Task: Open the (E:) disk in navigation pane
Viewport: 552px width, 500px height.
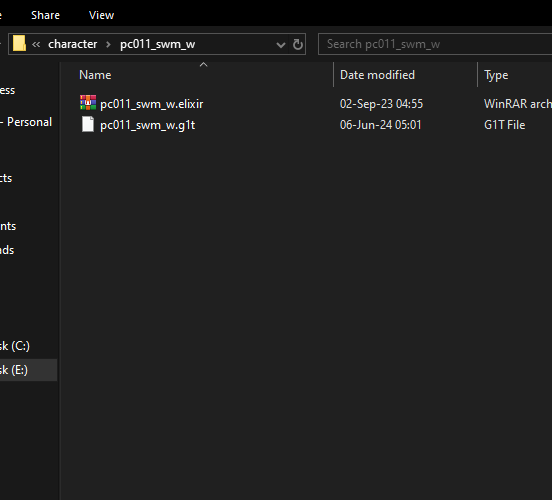Action: pos(14,370)
